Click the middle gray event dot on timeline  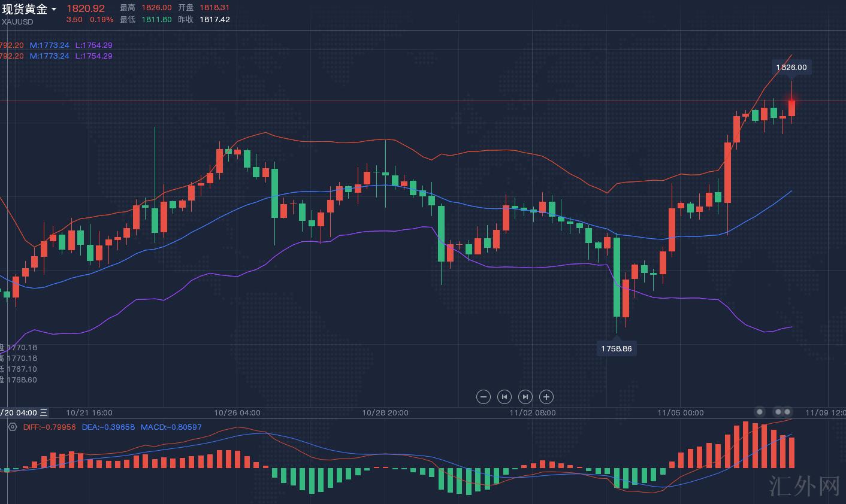tap(778, 412)
